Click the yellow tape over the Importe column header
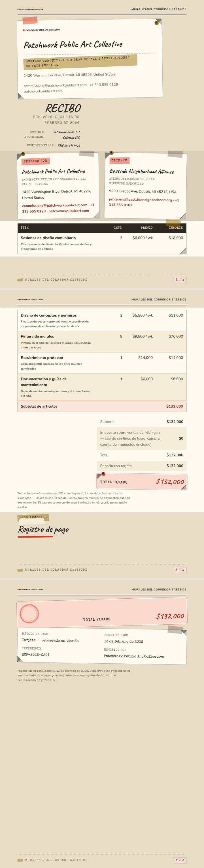This screenshot has height=868, width=204. 173,223
